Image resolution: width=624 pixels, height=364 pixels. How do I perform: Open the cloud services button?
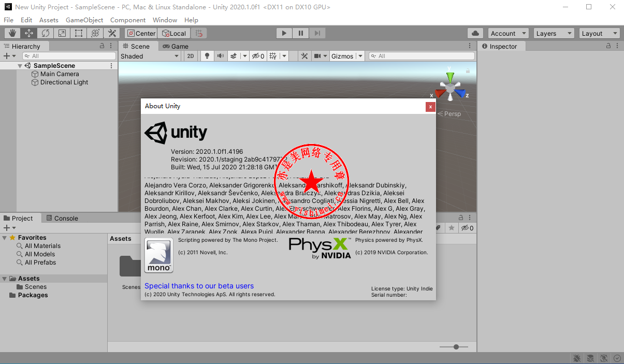(475, 33)
